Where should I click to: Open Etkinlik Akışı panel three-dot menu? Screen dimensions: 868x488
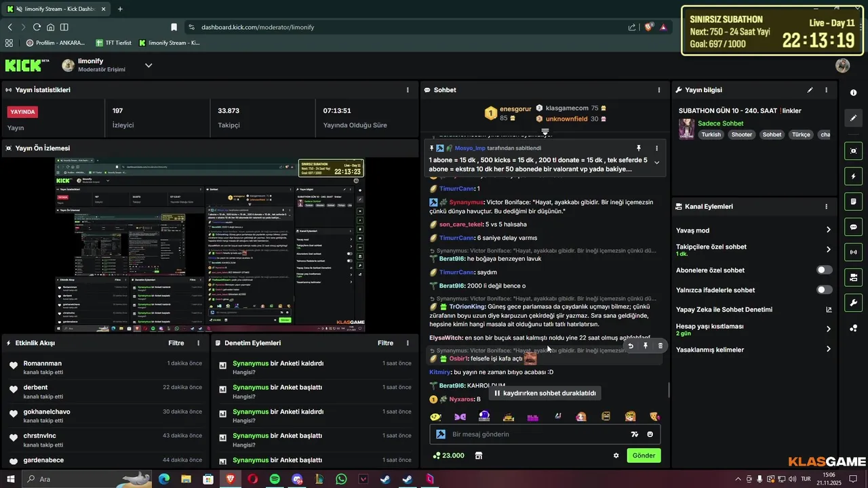click(198, 343)
